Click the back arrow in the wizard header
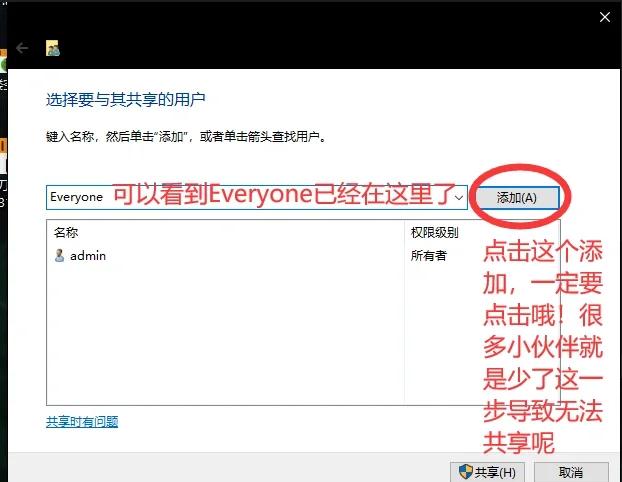The image size is (622, 482). [23, 48]
